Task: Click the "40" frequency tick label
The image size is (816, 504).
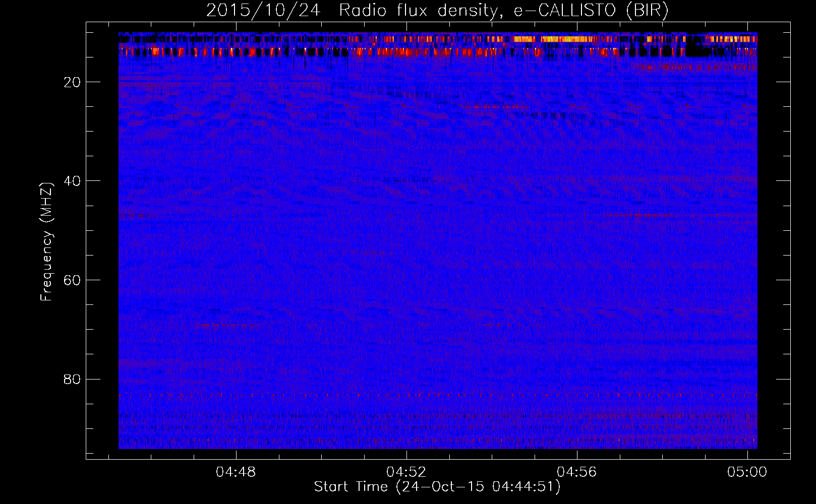Action: pyautogui.click(x=73, y=181)
